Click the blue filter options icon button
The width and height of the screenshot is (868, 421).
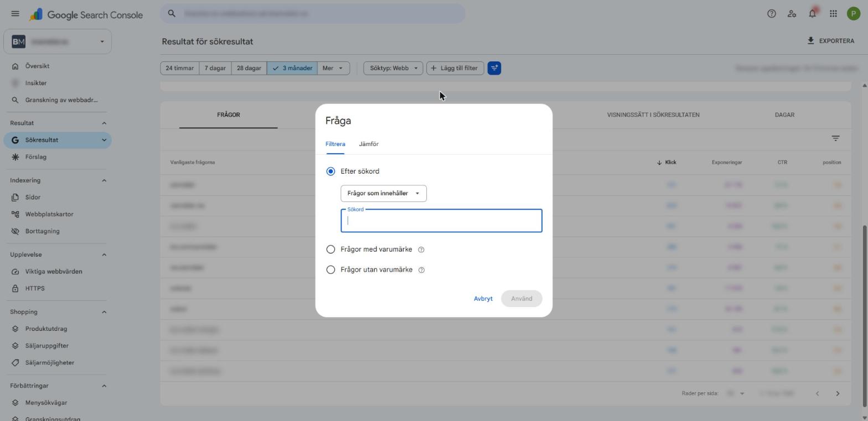pos(494,68)
